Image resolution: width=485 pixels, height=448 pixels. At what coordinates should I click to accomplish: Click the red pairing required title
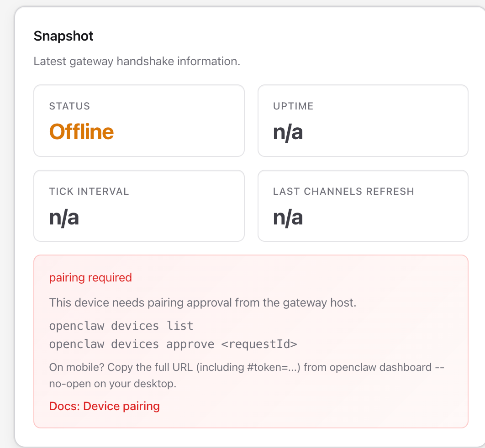pyautogui.click(x=90, y=277)
